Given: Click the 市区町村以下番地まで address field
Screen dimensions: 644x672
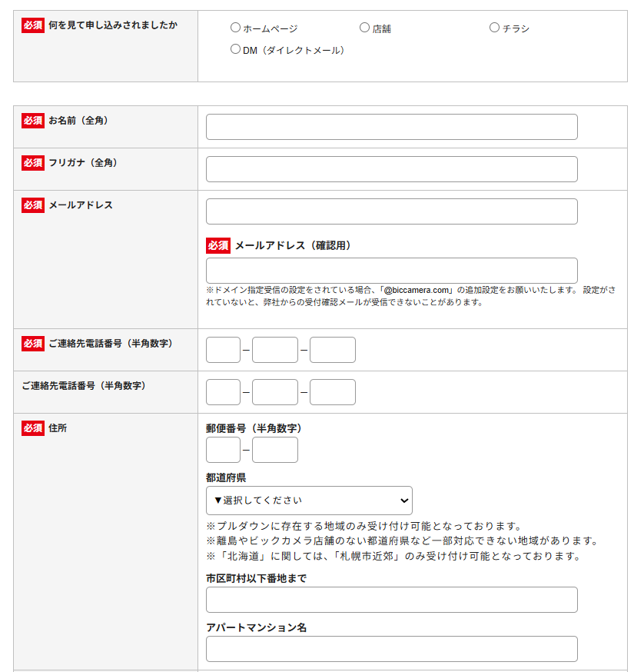Looking at the screenshot, I should pos(391,600).
